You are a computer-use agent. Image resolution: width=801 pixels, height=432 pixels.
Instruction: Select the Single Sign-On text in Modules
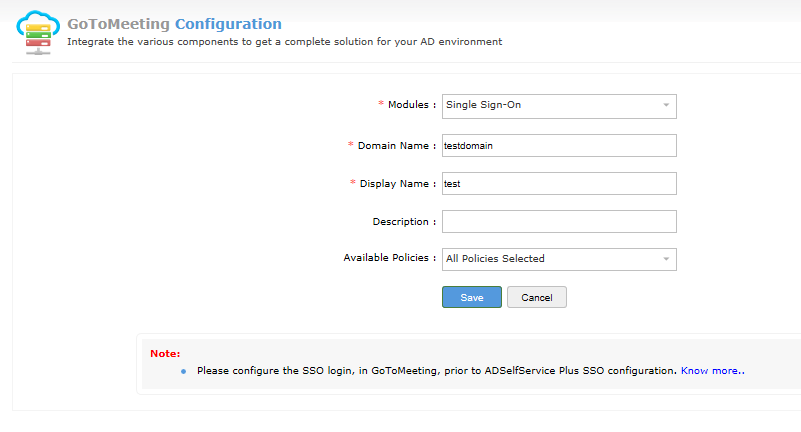[483, 105]
